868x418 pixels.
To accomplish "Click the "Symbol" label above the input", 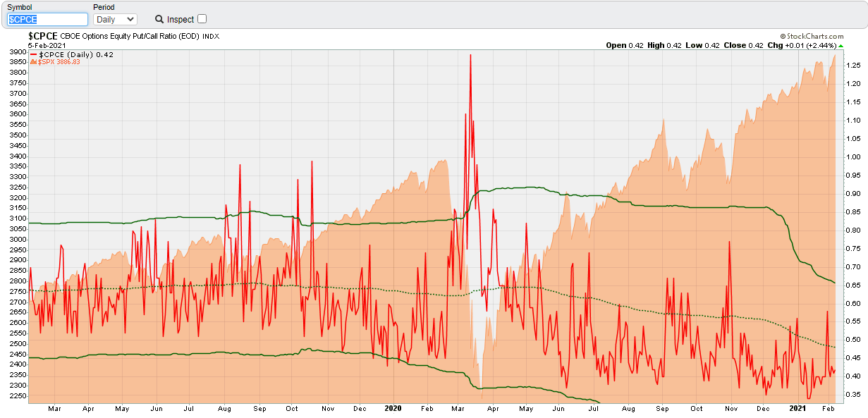I will [20, 7].
